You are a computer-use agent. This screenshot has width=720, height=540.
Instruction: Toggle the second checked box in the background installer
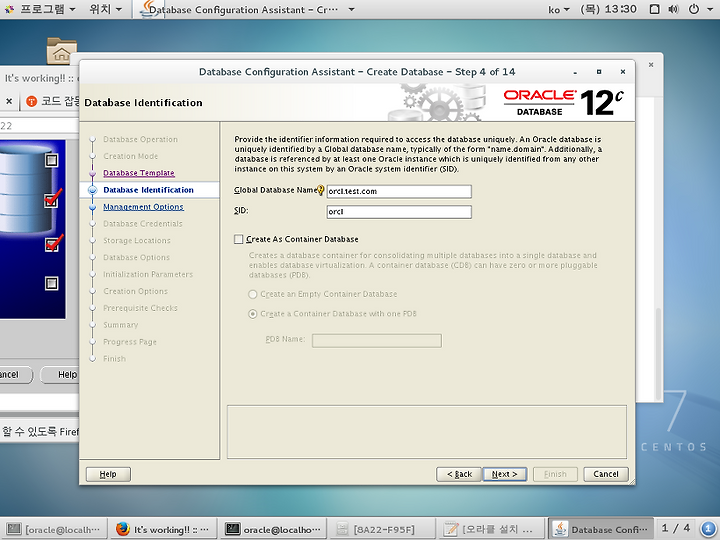(x=51, y=201)
